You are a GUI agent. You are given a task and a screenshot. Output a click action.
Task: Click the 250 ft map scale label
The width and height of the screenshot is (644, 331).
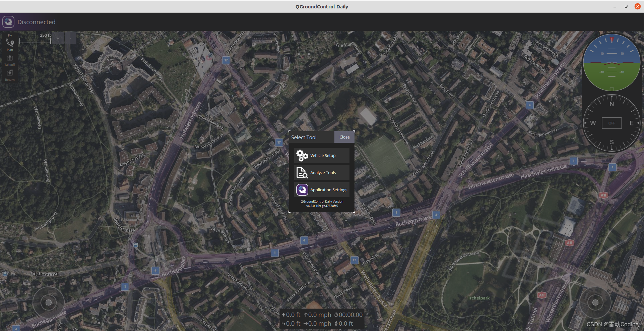46,35
